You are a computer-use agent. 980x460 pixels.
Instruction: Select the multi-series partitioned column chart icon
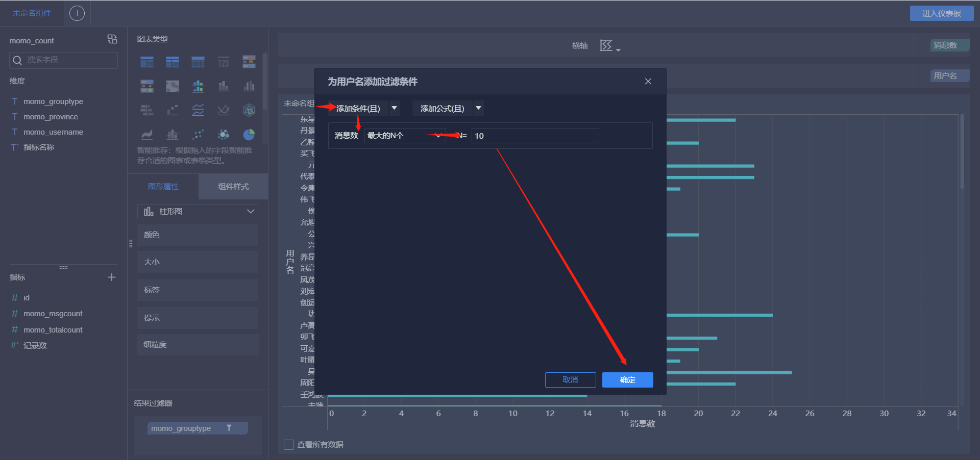[198, 86]
